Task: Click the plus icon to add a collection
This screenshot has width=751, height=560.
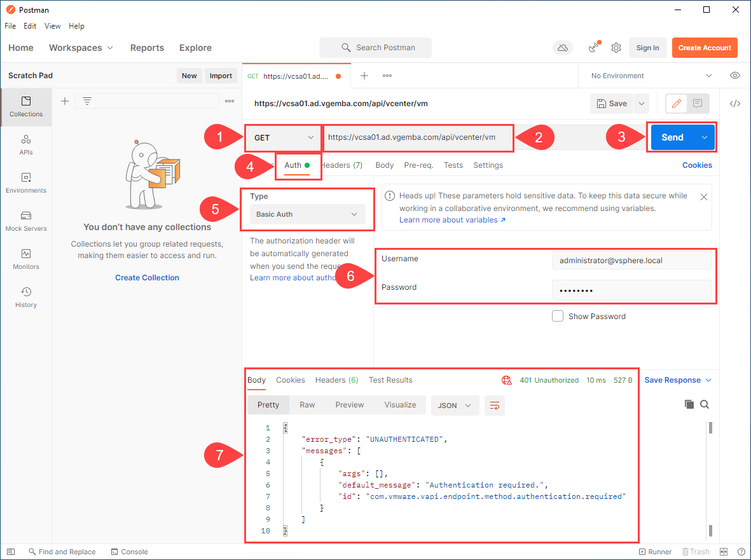Action: 65,101
